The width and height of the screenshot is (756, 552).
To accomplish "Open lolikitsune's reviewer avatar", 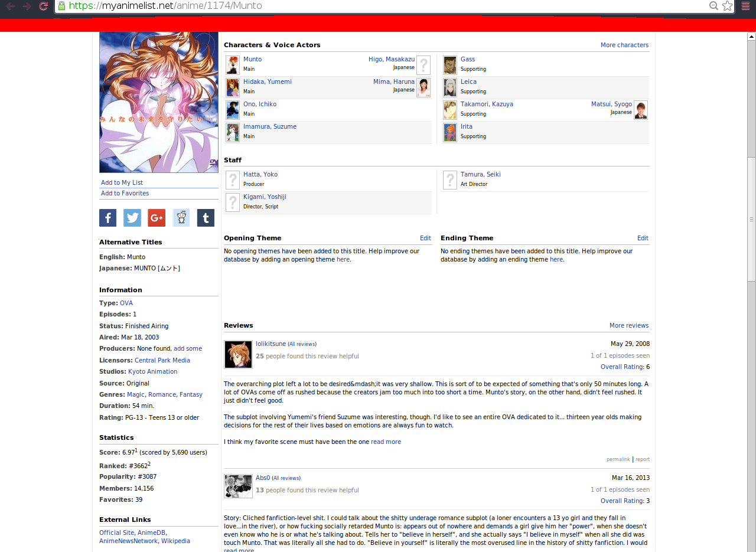I will point(238,354).
